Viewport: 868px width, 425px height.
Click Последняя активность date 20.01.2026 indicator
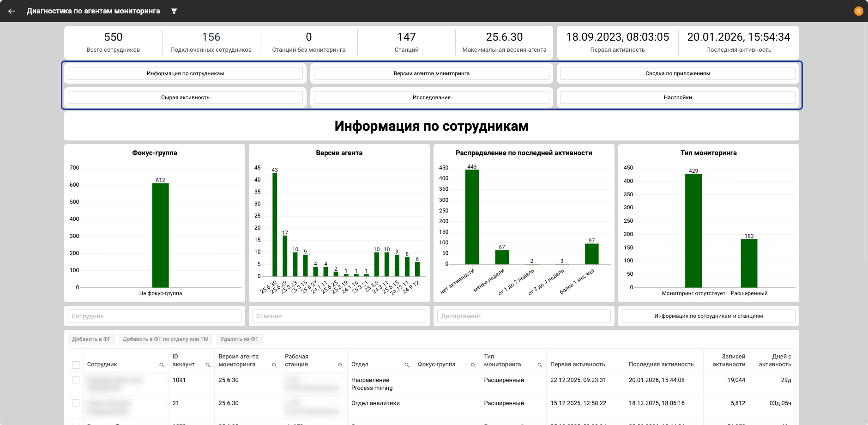click(x=739, y=42)
